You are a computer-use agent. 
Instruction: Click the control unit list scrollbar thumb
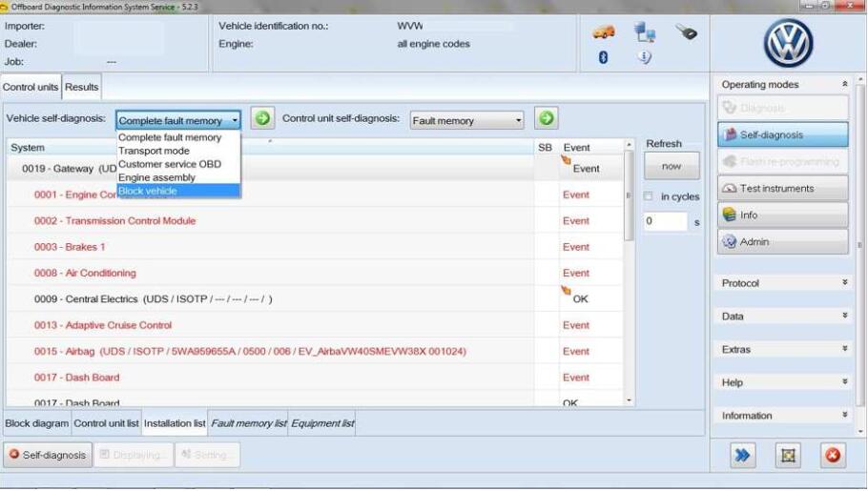[629, 194]
